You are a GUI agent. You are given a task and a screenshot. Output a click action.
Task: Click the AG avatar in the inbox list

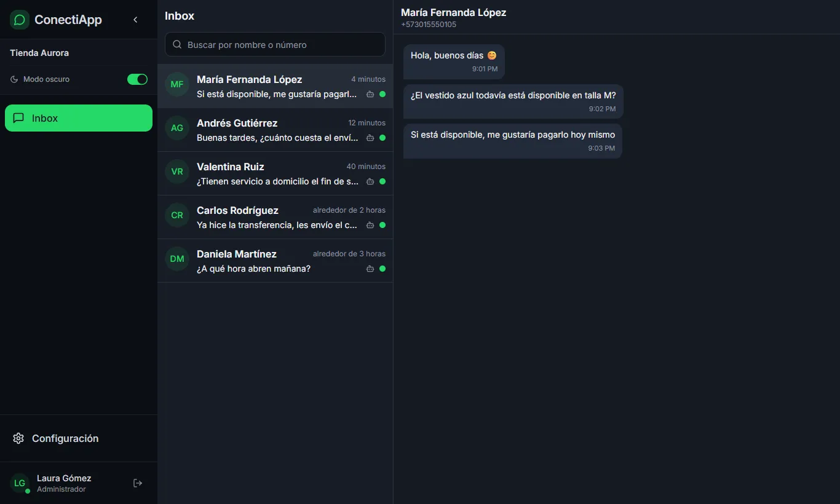point(177,128)
